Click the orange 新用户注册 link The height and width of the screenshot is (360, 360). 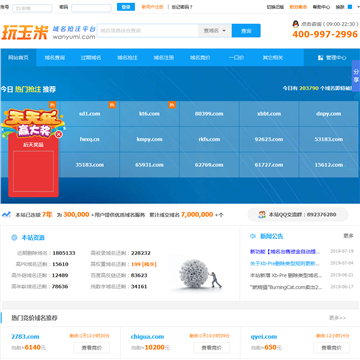click(152, 7)
